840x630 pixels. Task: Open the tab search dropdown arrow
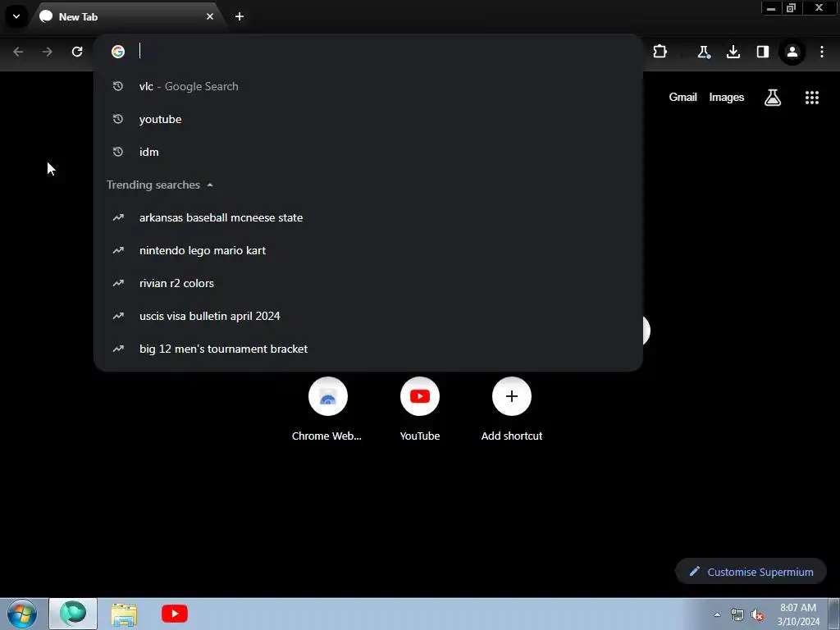coord(16,16)
